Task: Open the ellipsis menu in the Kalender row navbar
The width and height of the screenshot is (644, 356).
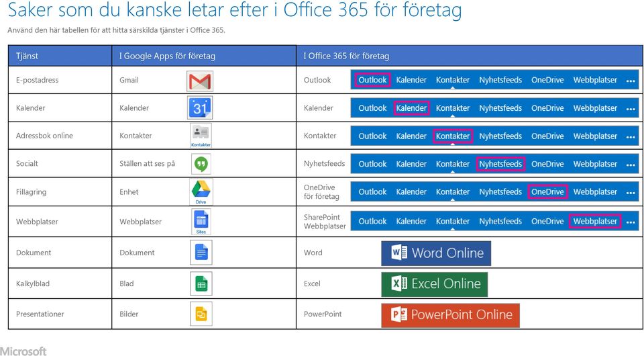Action: [631, 109]
